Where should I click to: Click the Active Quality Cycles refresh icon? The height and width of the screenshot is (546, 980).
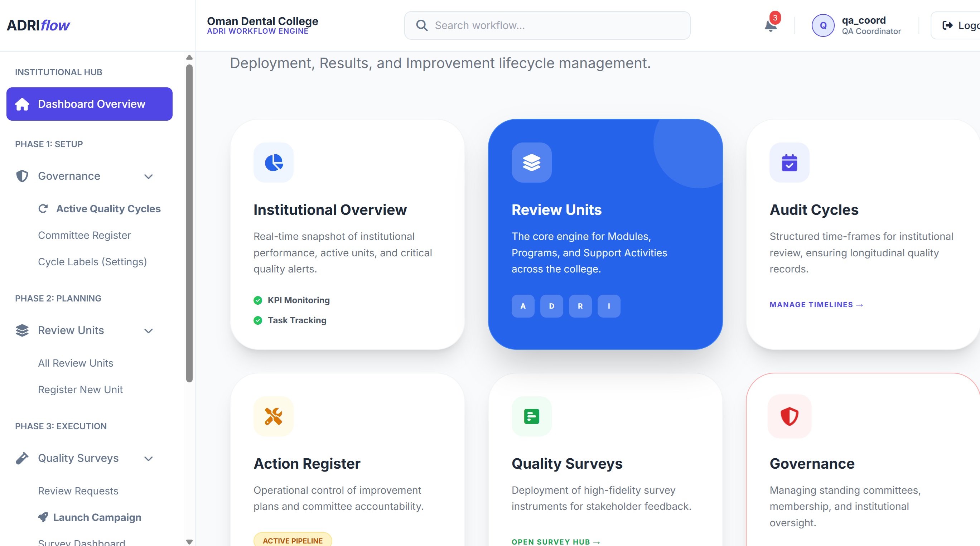point(43,208)
